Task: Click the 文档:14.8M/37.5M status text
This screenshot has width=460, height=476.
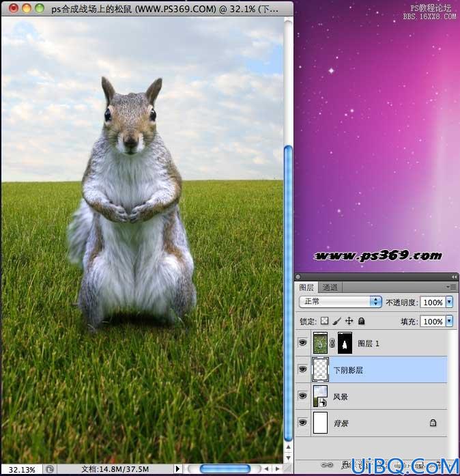Action: 115,469
